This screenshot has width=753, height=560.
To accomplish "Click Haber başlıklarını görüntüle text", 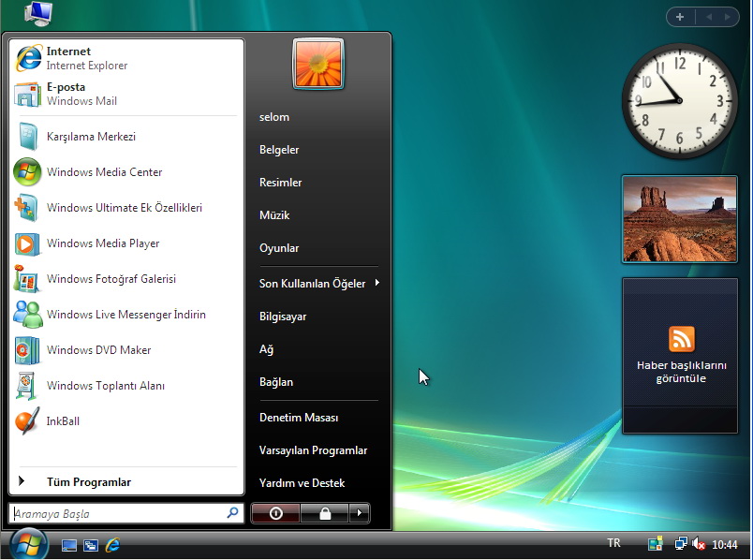I will click(x=681, y=372).
